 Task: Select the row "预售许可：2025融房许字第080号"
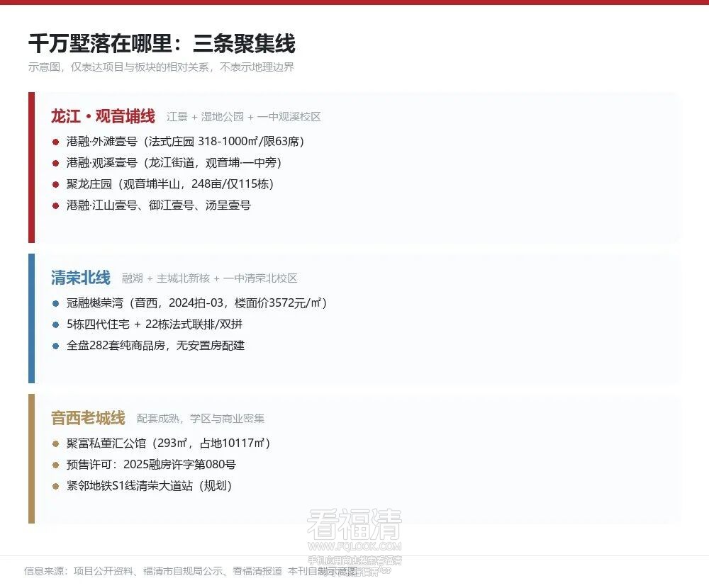pyautogui.click(x=144, y=464)
